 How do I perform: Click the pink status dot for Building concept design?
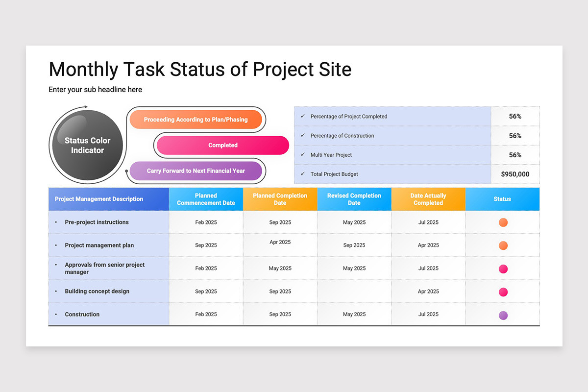click(x=503, y=292)
